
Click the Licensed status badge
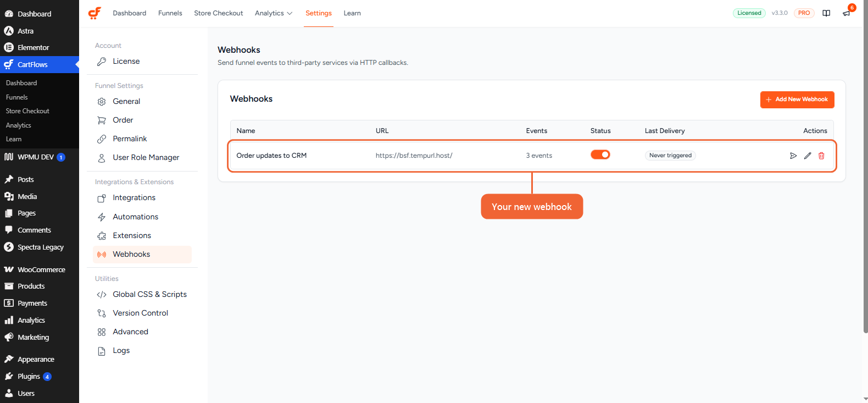[x=749, y=13]
